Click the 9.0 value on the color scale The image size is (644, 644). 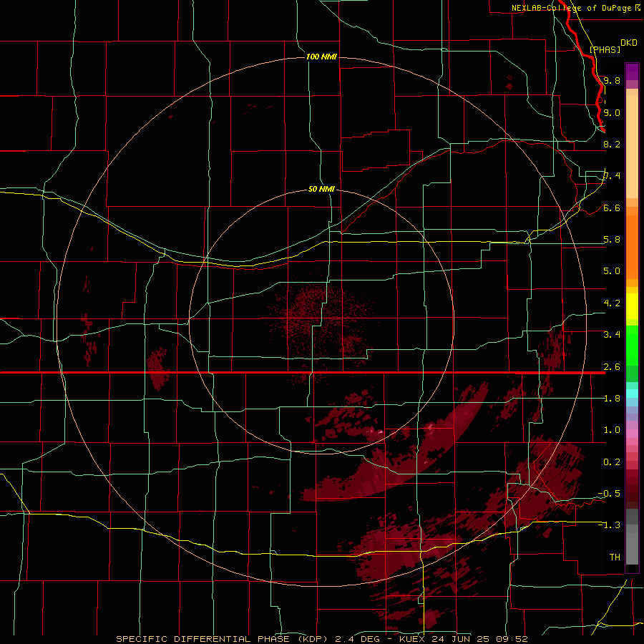pos(612,112)
